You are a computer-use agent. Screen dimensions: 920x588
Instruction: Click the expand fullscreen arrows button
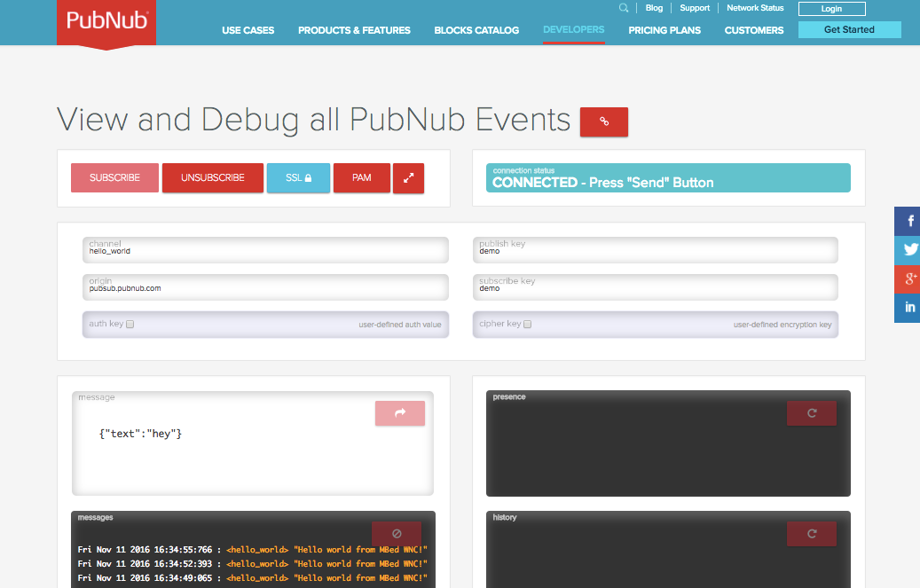pyautogui.click(x=408, y=177)
